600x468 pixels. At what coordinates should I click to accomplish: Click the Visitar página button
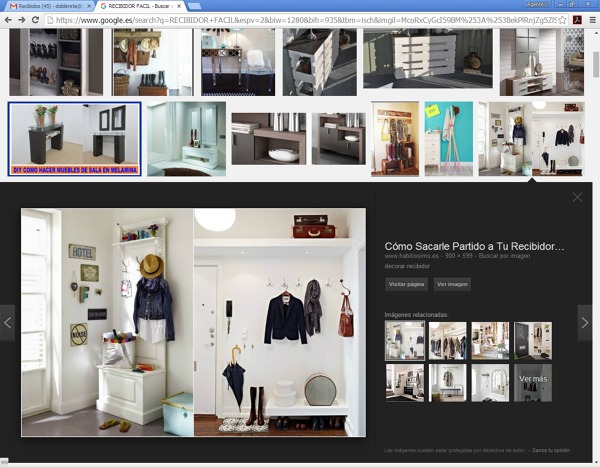coord(406,284)
